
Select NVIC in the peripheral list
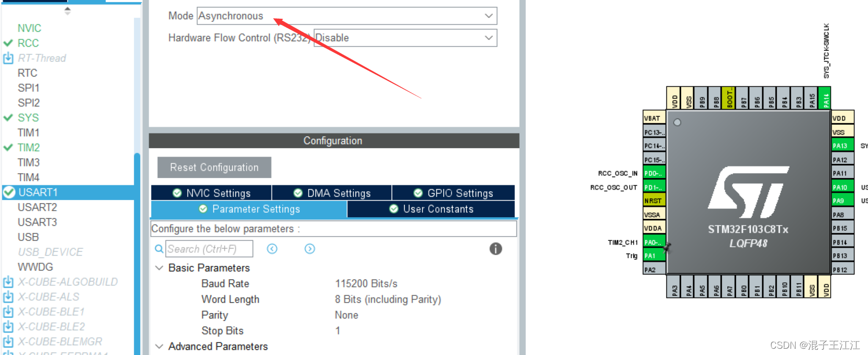(29, 28)
